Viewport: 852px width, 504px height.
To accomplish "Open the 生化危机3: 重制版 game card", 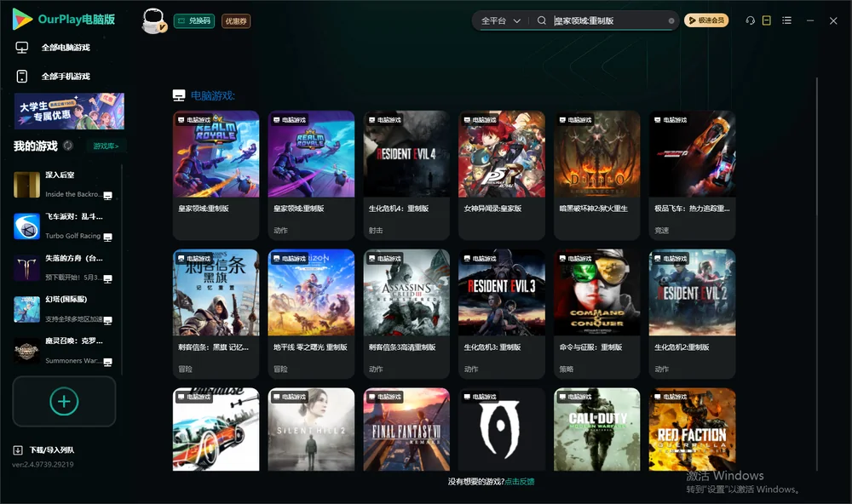I will click(x=502, y=314).
